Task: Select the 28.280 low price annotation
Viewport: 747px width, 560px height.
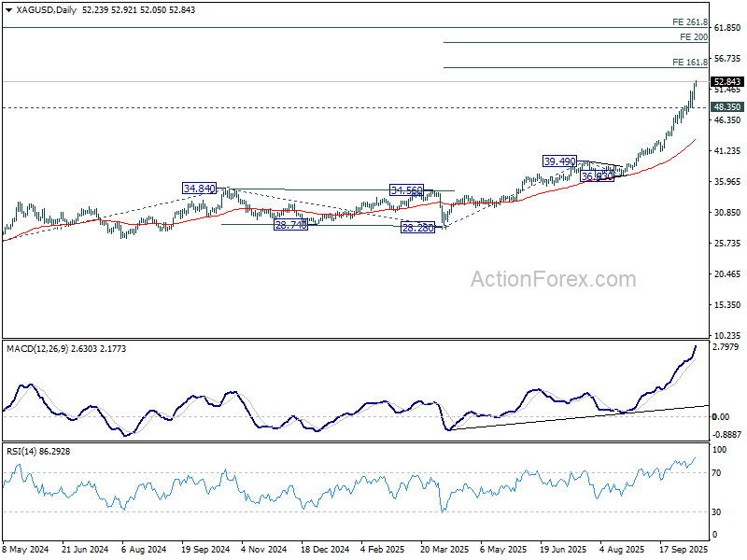Action: [418, 227]
